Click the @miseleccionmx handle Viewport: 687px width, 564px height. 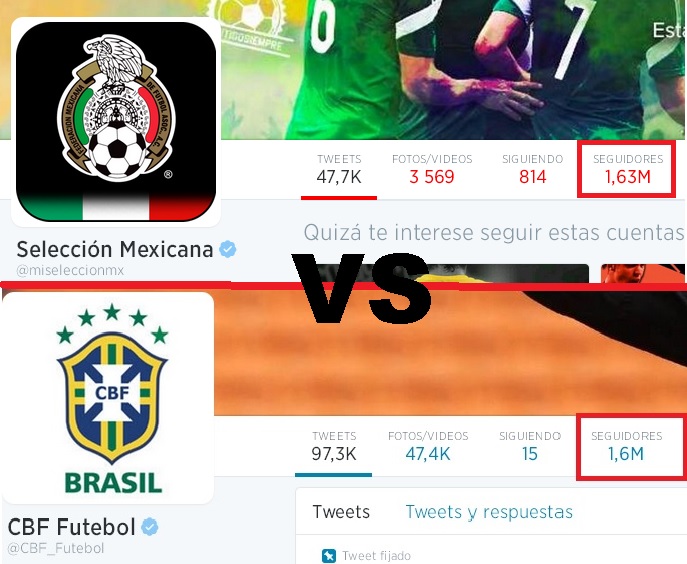tap(70, 270)
